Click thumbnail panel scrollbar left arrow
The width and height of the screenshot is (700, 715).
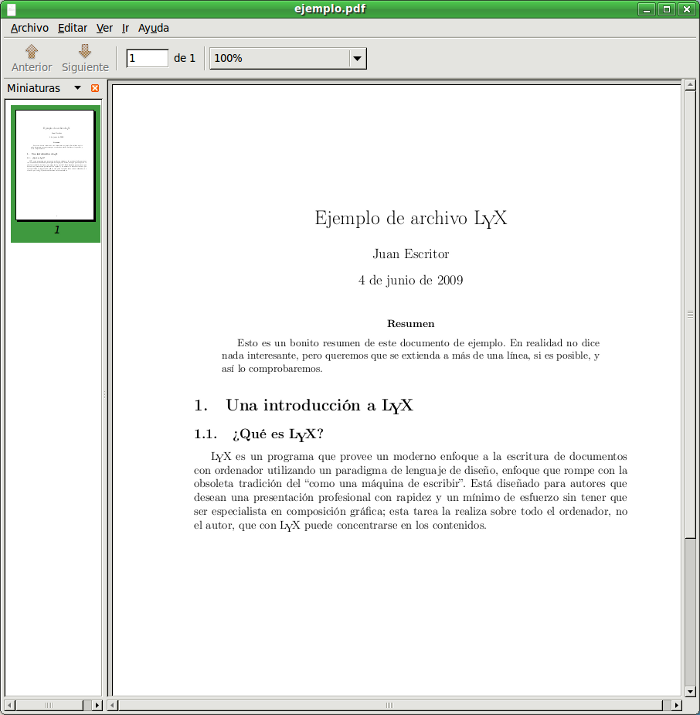pyautogui.click(x=10, y=705)
